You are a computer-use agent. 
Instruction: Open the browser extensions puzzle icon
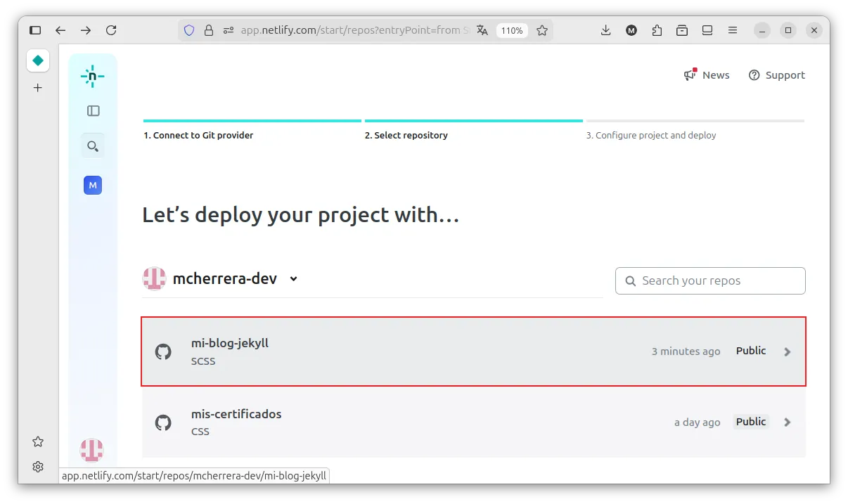657,30
